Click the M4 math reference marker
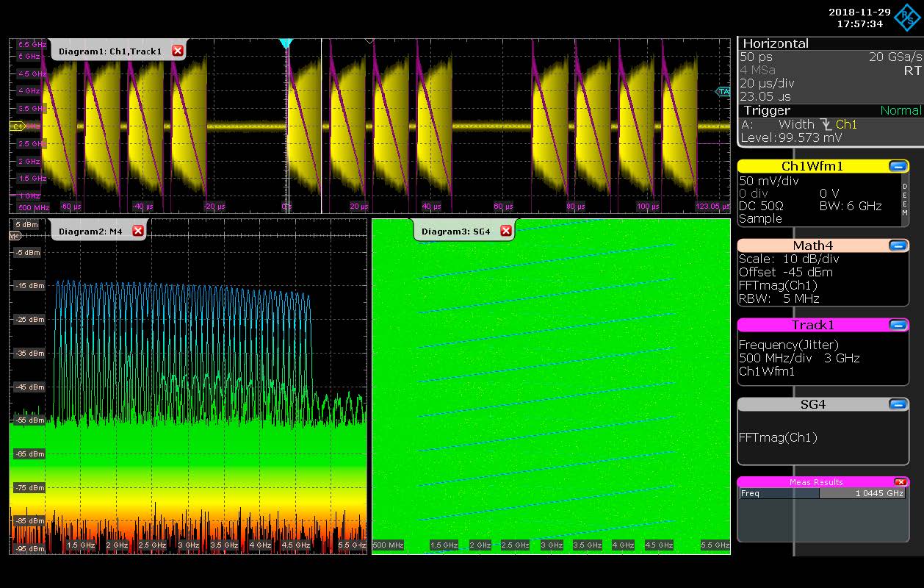Viewport: 924px width, 588px height. pos(15,236)
